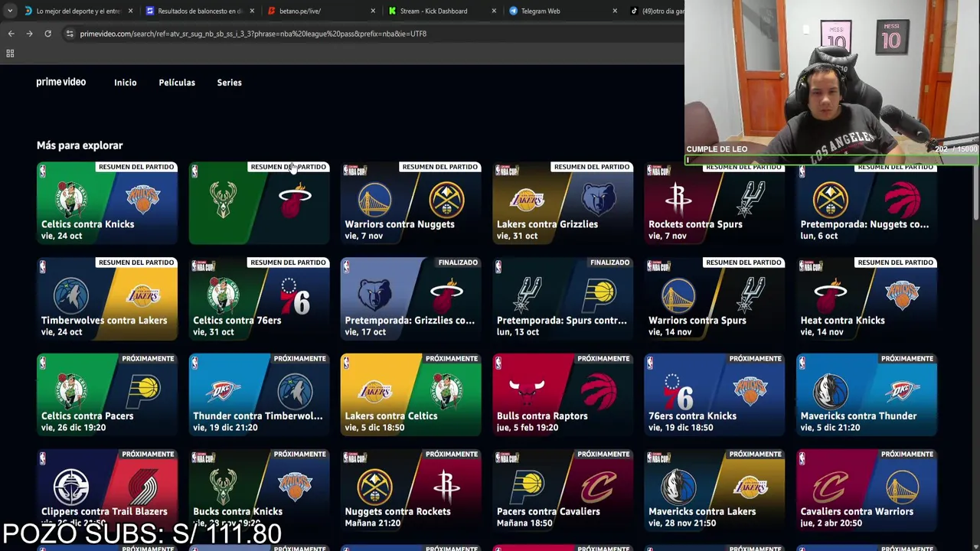The height and width of the screenshot is (551, 980).
Task: Click the 'Más para explorar' heading
Action: pos(80,145)
